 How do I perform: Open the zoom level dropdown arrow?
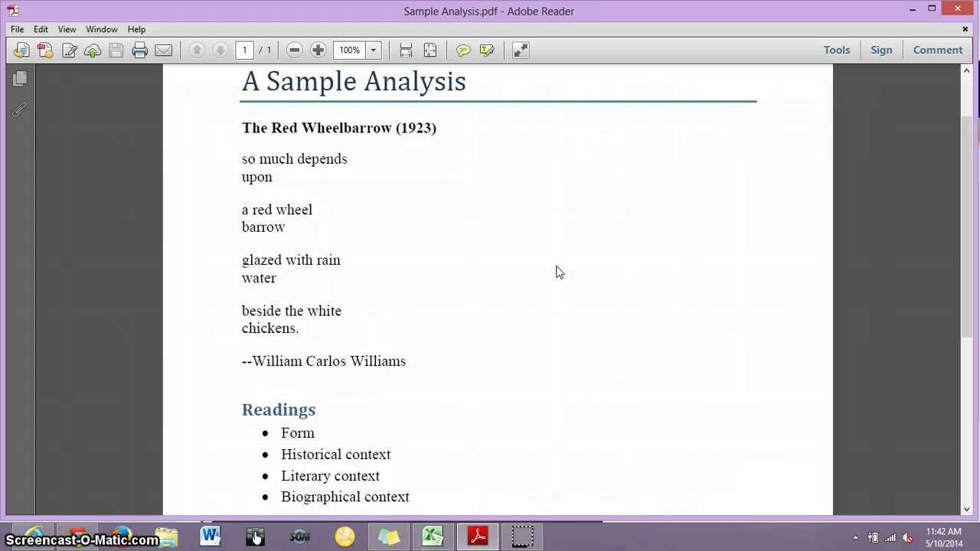click(374, 51)
